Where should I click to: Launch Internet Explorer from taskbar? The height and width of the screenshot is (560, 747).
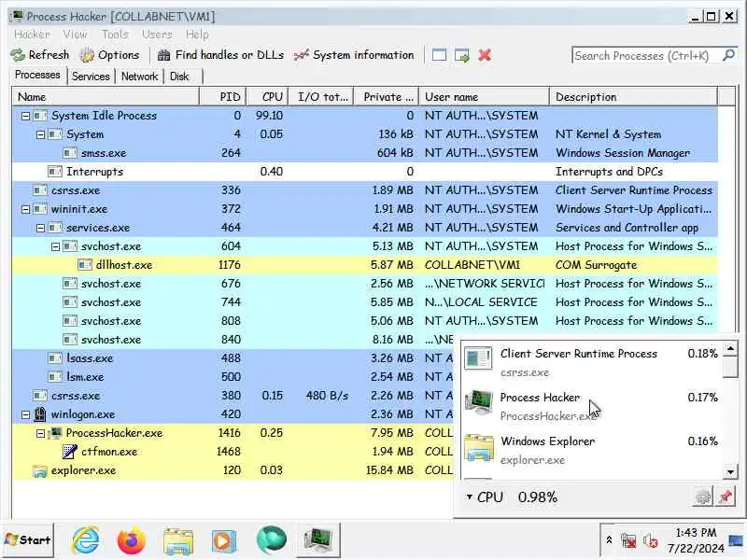[86, 540]
